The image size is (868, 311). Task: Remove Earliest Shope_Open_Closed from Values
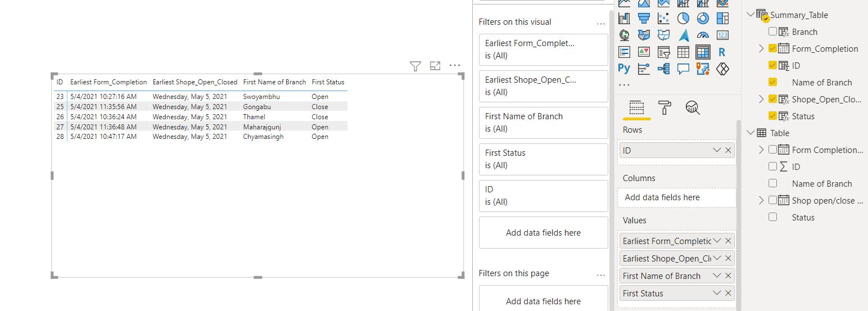pos(729,258)
